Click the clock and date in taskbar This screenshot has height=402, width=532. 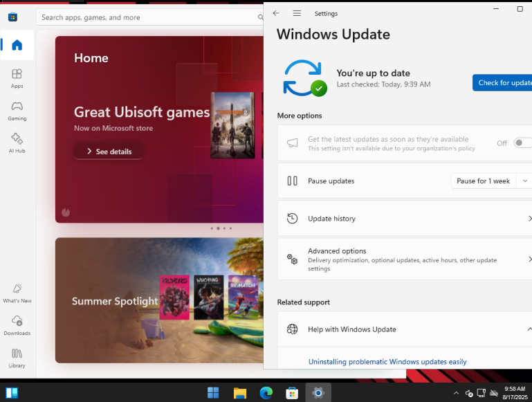(x=515, y=393)
